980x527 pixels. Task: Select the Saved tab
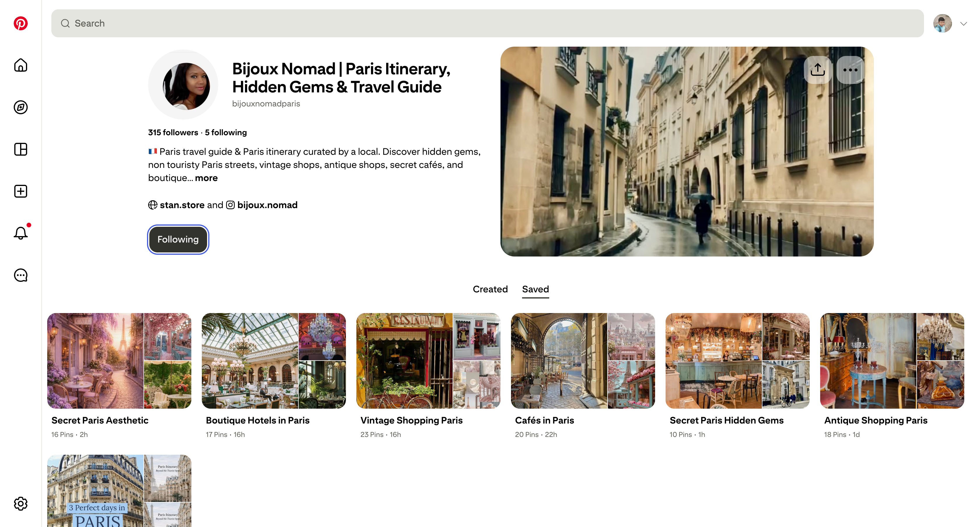(x=535, y=289)
